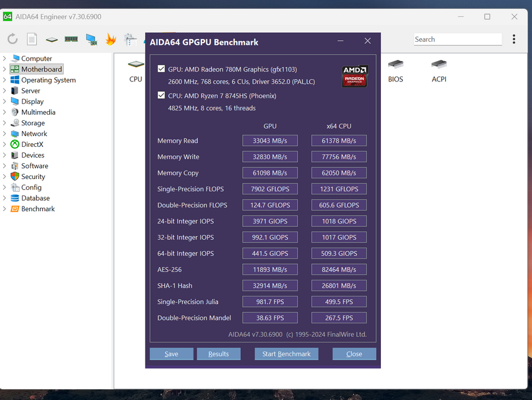This screenshot has width=532, height=400.
Task: Click the AMD Radeon Graphics logo
Action: tap(354, 76)
